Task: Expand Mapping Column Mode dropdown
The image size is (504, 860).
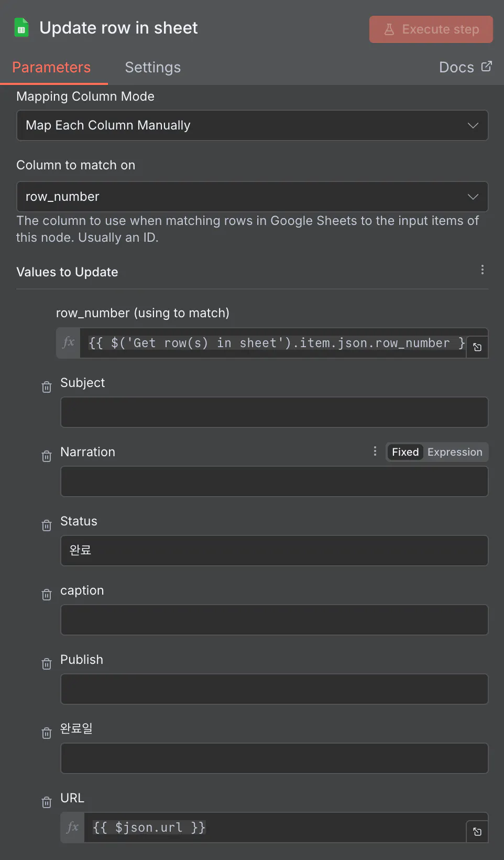Action: pos(253,125)
